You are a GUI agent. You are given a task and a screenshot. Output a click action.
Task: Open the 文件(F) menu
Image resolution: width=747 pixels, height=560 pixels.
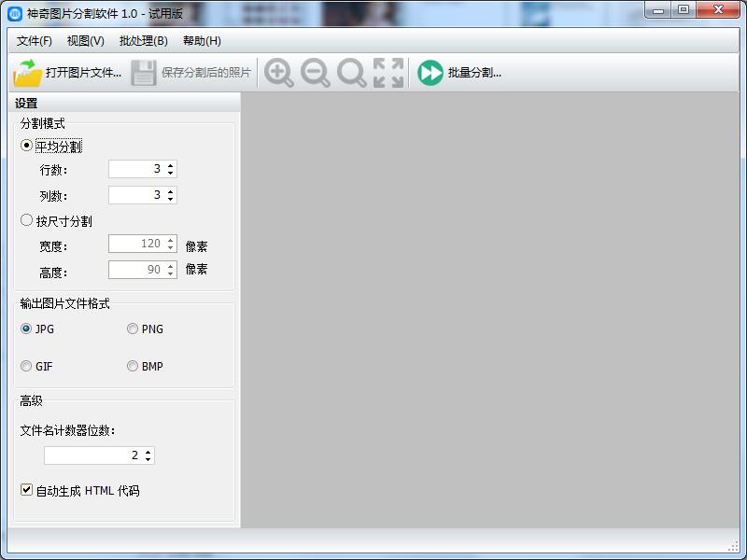coord(35,41)
